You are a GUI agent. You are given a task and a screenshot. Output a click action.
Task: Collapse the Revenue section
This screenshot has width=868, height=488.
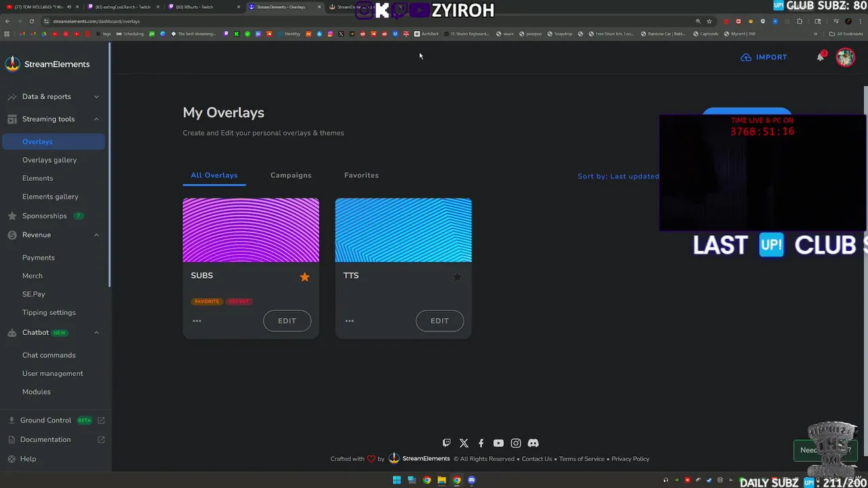point(54,235)
